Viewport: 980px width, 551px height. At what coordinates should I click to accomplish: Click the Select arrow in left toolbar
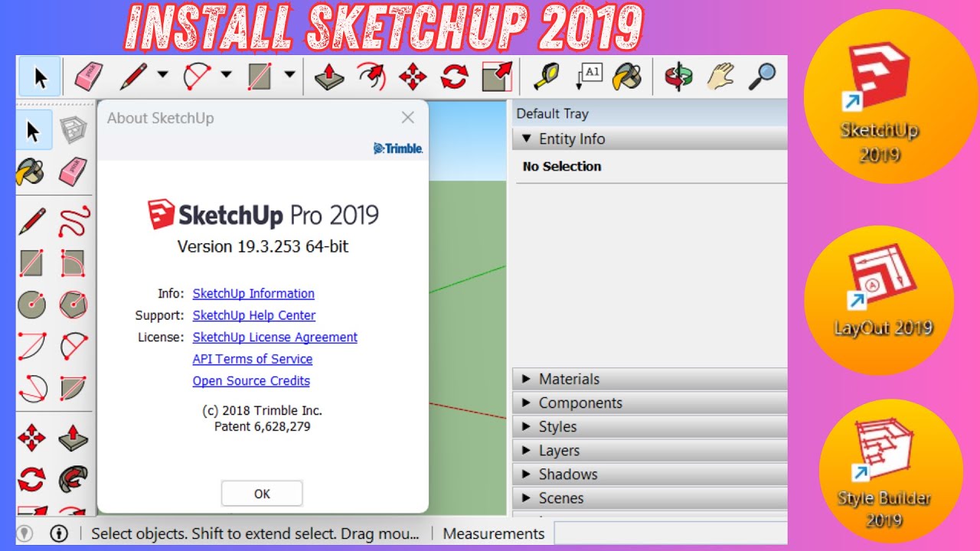coord(34,131)
